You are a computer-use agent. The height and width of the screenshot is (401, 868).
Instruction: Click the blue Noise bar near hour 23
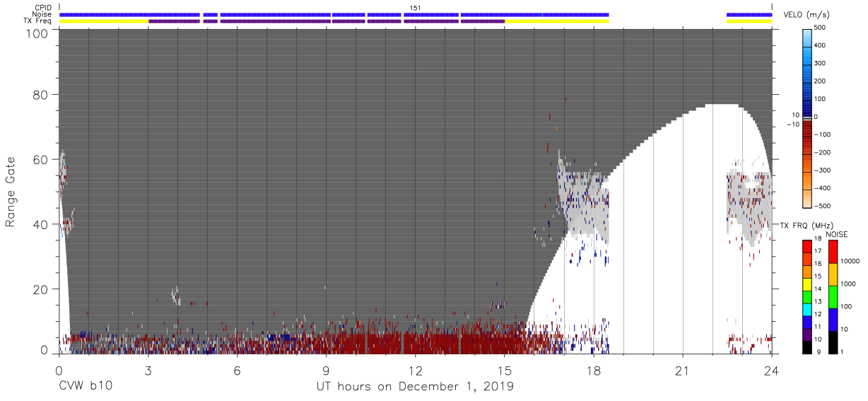tap(749, 14)
